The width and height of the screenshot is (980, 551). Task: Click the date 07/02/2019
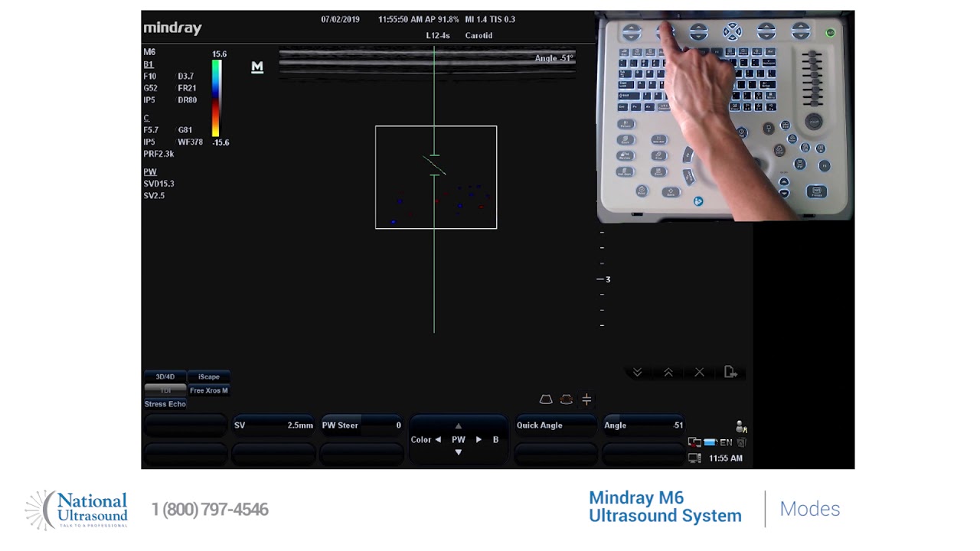coord(340,19)
